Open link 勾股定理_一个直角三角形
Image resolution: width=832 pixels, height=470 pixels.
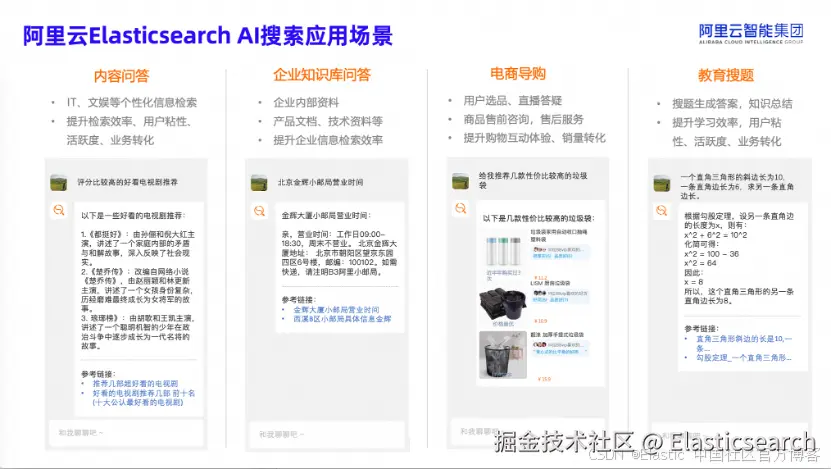pyautogui.click(x=743, y=358)
